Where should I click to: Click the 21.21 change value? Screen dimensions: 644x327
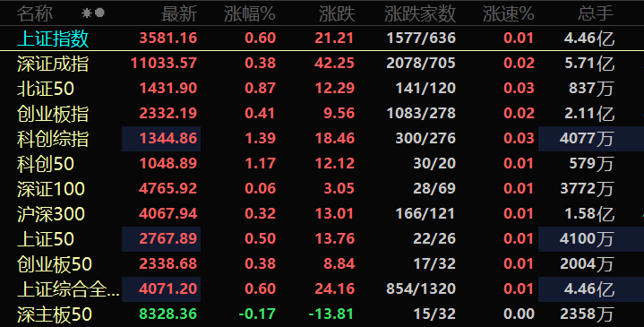[335, 39]
